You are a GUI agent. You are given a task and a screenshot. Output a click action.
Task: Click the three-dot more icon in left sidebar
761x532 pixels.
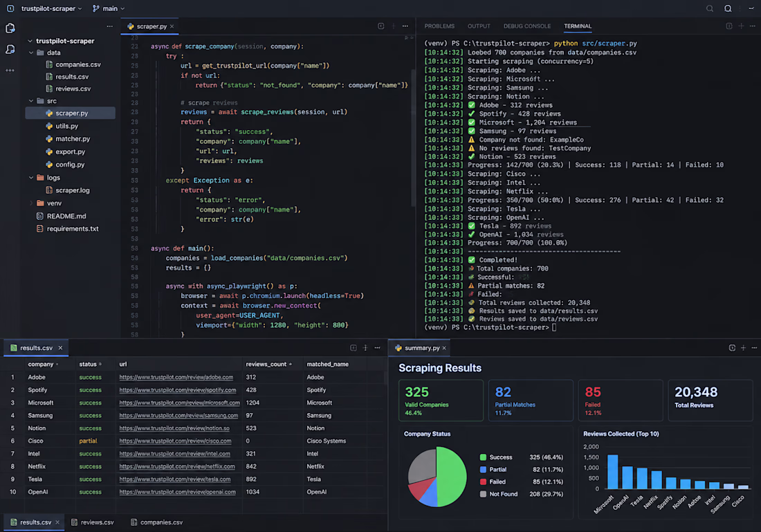(10, 71)
